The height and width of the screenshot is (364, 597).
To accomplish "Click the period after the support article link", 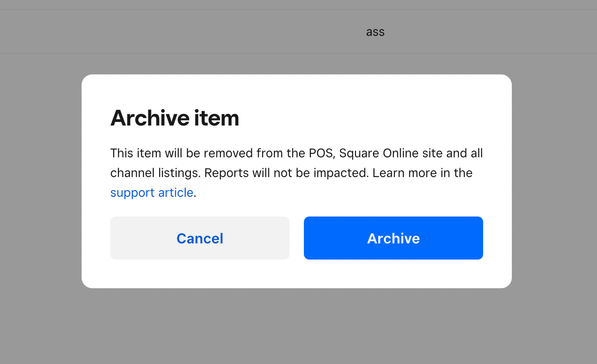I will pyautogui.click(x=195, y=193).
